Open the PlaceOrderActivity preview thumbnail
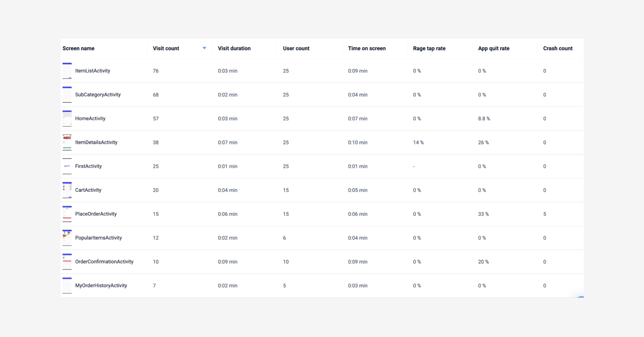This screenshot has width=644, height=337. 67,214
